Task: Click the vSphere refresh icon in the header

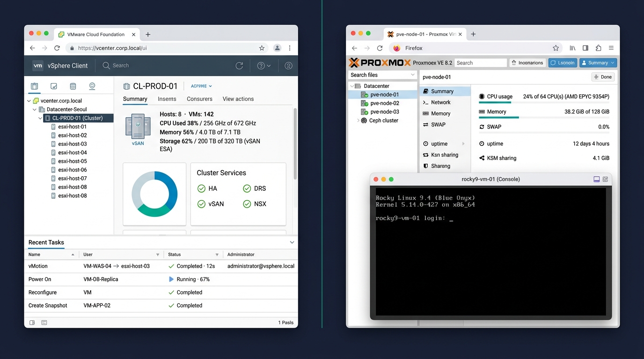Action: tap(239, 66)
